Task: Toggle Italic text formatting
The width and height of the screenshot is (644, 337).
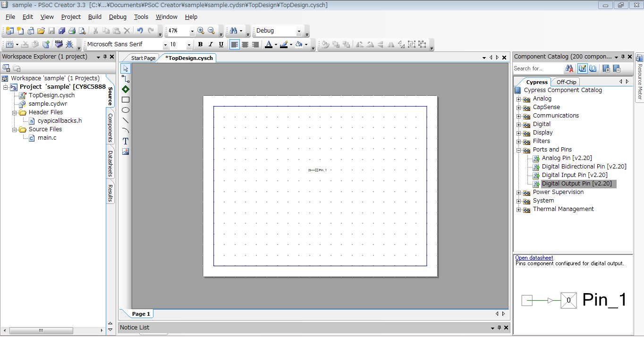Action: pyautogui.click(x=211, y=44)
